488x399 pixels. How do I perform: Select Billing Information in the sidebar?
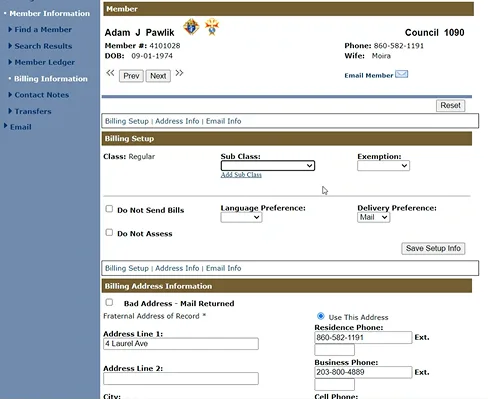tap(51, 79)
